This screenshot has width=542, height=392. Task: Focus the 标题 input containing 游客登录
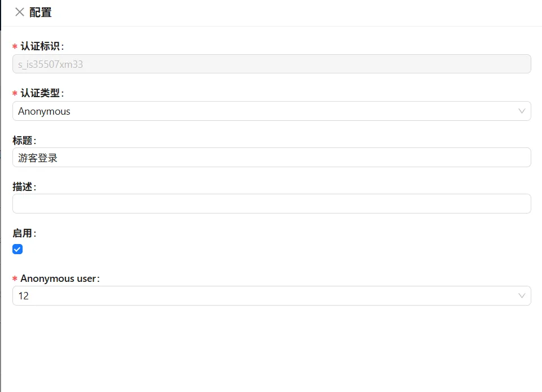(272, 158)
